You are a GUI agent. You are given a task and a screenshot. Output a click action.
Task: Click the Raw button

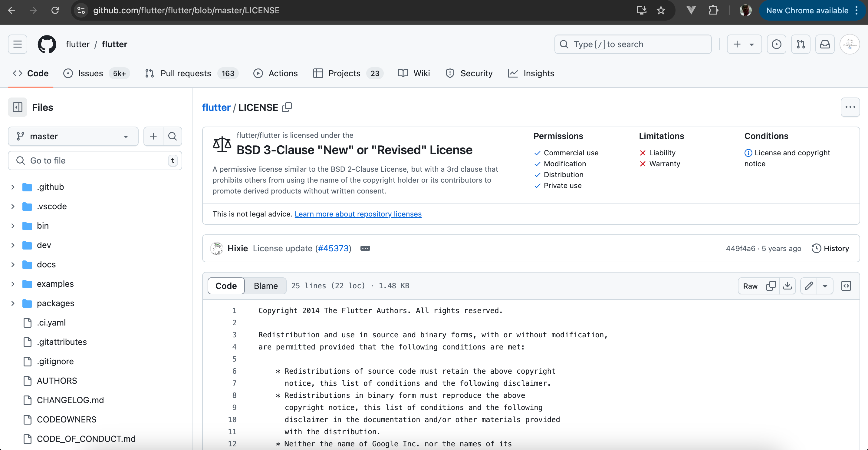[750, 286]
